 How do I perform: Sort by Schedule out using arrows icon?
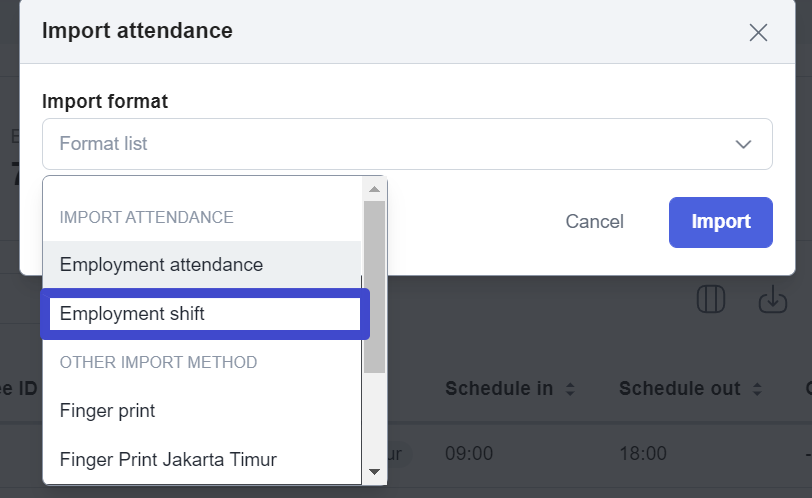click(757, 389)
